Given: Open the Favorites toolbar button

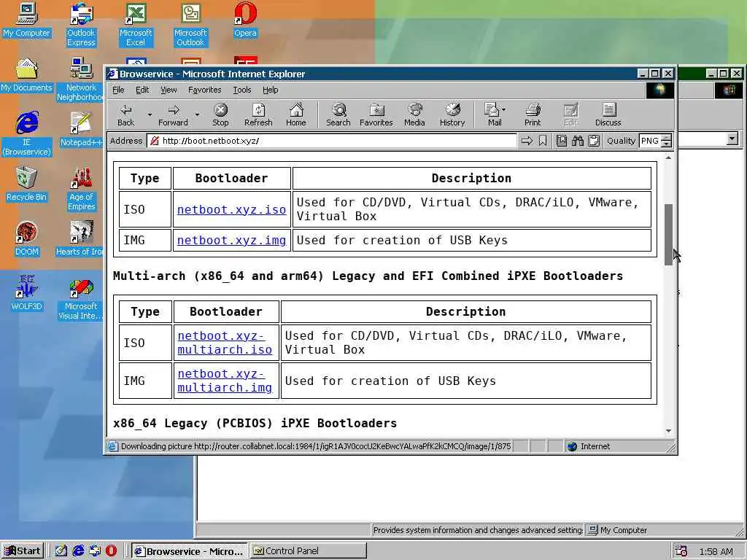Looking at the screenshot, I should [376, 115].
